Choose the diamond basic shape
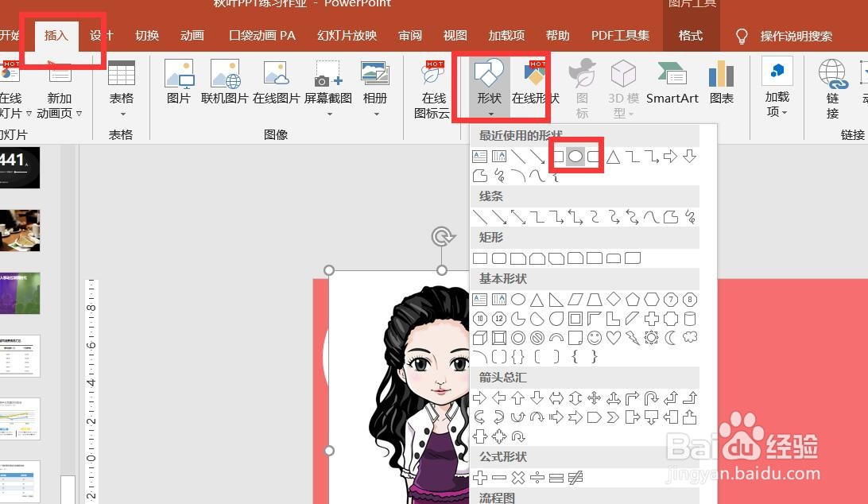The height and width of the screenshot is (504, 868). pos(614,300)
